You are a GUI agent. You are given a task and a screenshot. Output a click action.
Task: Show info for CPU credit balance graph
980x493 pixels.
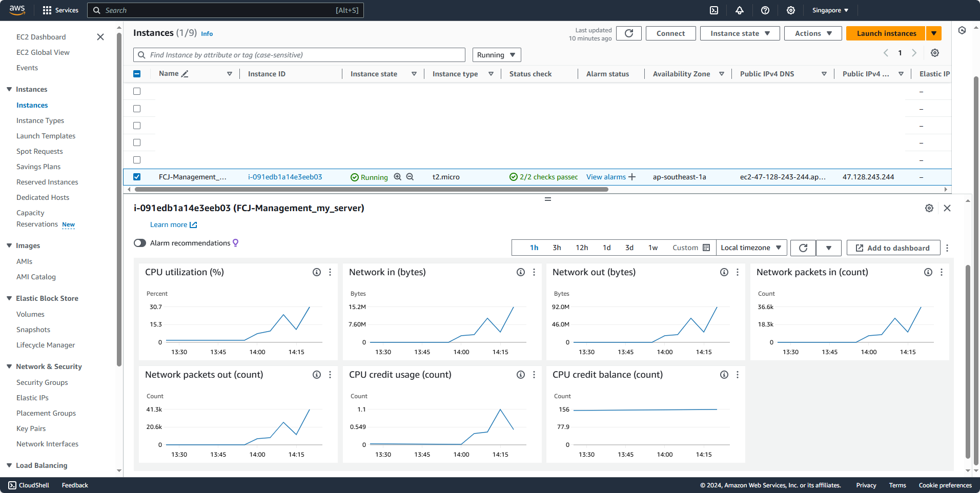coord(724,375)
